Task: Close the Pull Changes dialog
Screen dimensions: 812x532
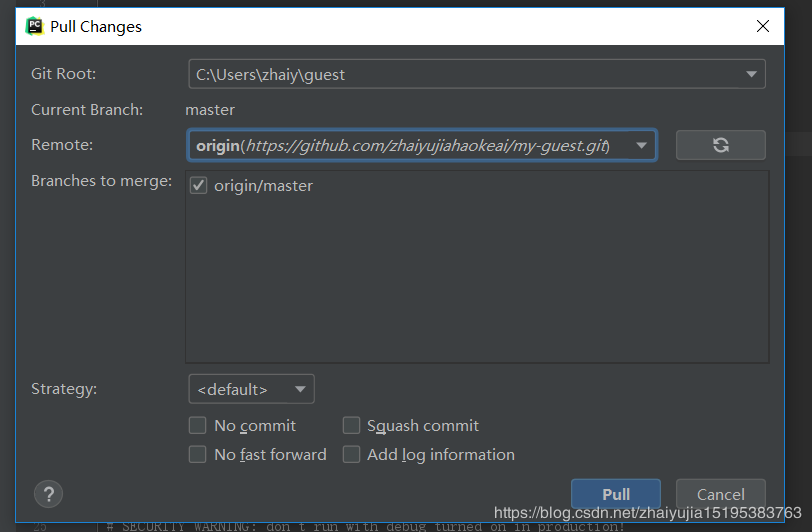Action: click(762, 26)
